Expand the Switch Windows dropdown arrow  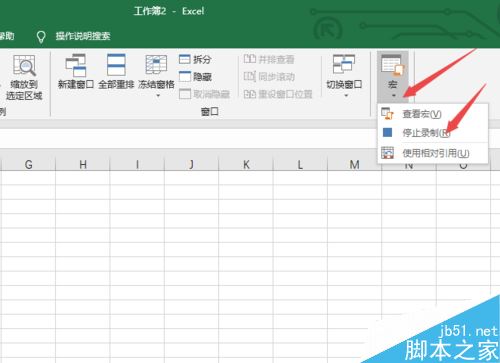click(346, 96)
